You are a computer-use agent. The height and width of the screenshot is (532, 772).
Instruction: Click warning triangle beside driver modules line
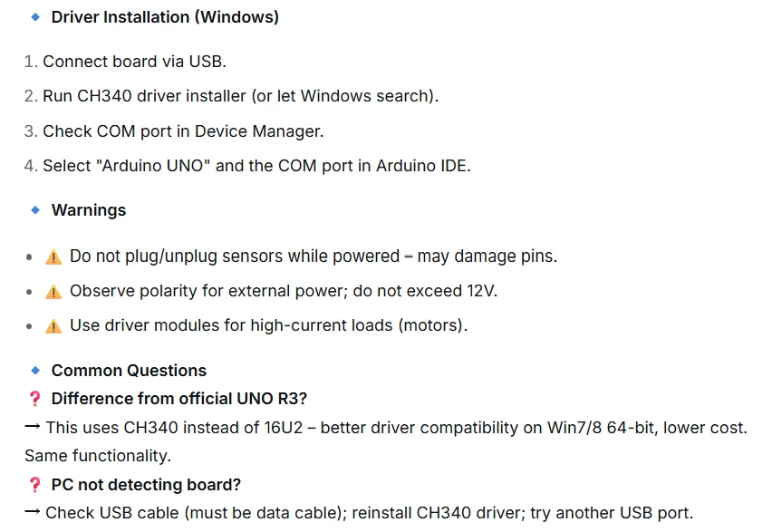[53, 326]
